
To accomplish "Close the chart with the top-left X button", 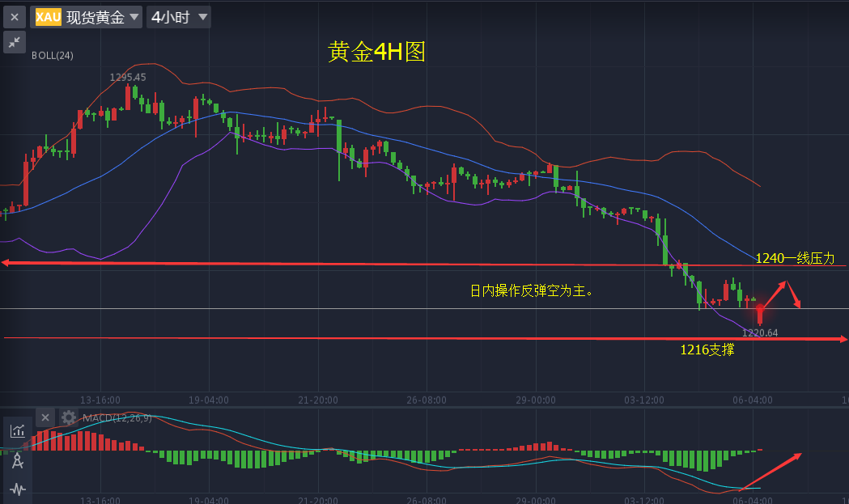I will click(14, 17).
